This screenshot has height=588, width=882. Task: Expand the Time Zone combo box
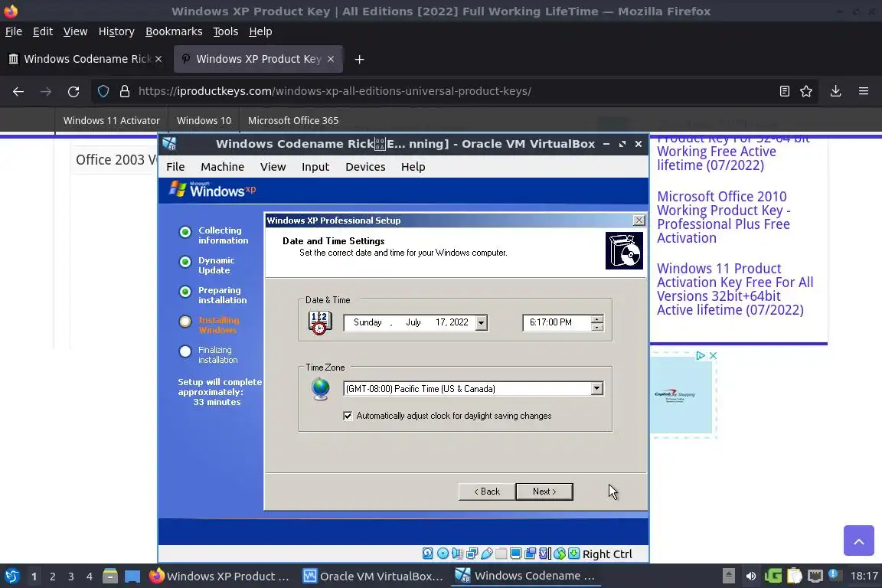tap(597, 389)
